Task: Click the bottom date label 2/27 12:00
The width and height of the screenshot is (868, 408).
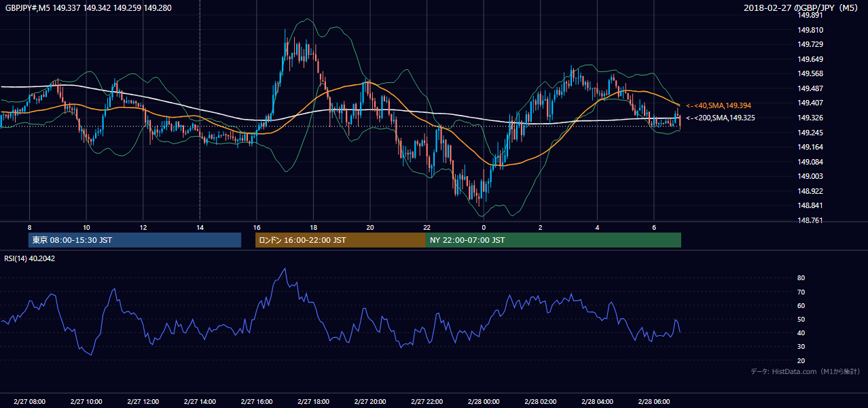Action: 143,402
